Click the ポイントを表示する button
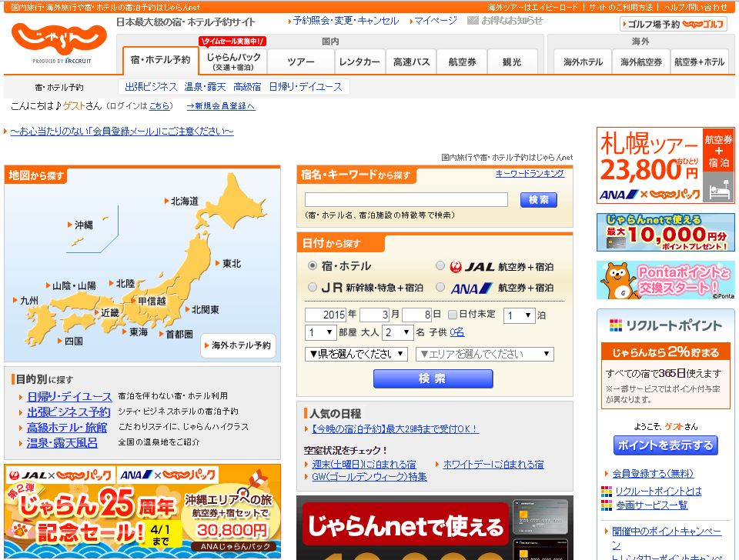This screenshot has height=560, width=739. [x=665, y=445]
